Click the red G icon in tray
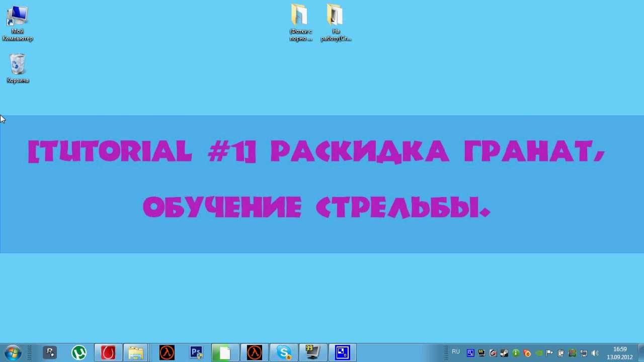The image size is (644, 362). pos(493,353)
